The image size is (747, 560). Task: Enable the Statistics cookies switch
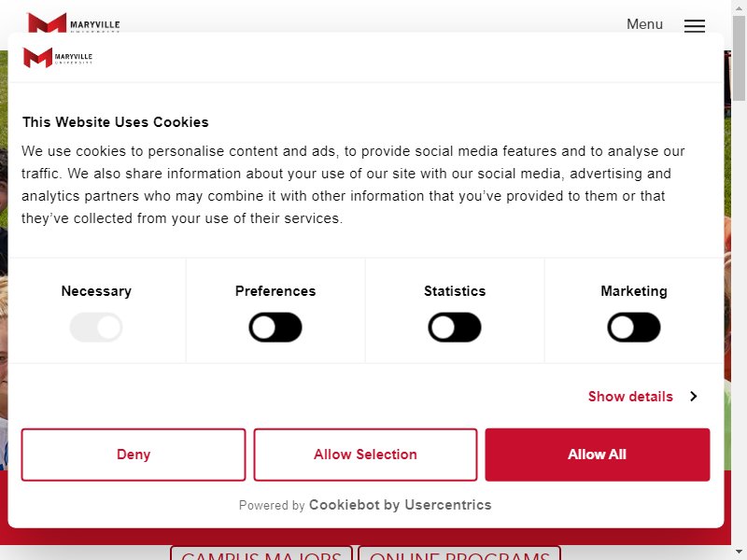click(x=455, y=328)
